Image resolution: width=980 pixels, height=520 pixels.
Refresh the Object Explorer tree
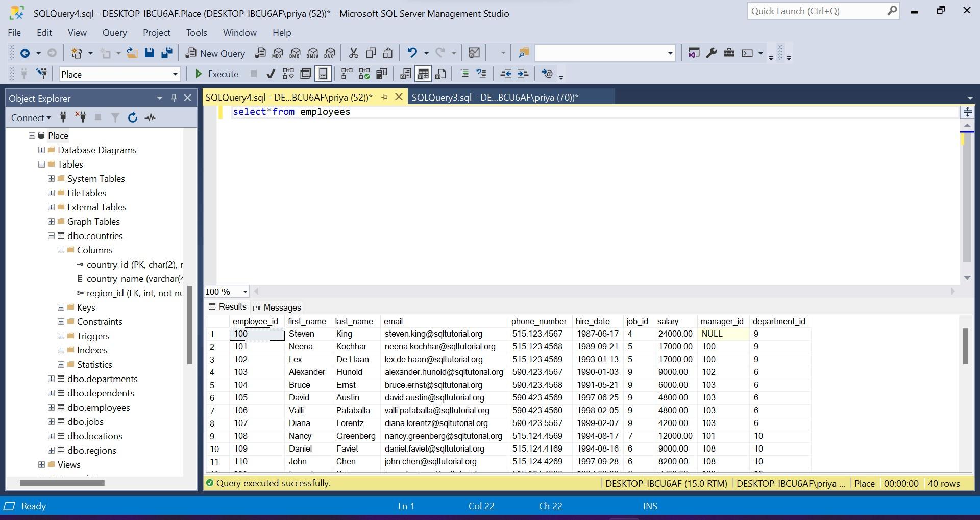(133, 117)
